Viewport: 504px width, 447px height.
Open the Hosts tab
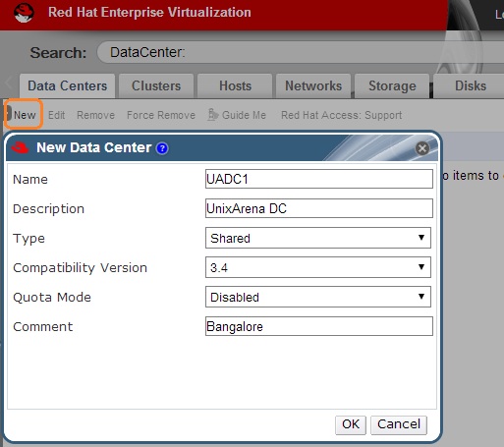[x=235, y=86]
